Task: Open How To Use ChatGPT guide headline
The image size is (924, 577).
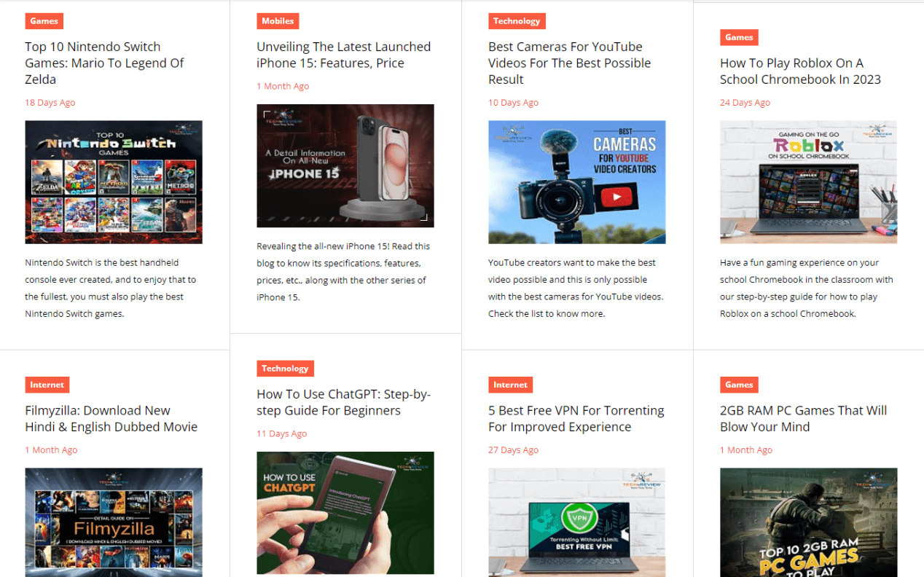Action: (343, 402)
